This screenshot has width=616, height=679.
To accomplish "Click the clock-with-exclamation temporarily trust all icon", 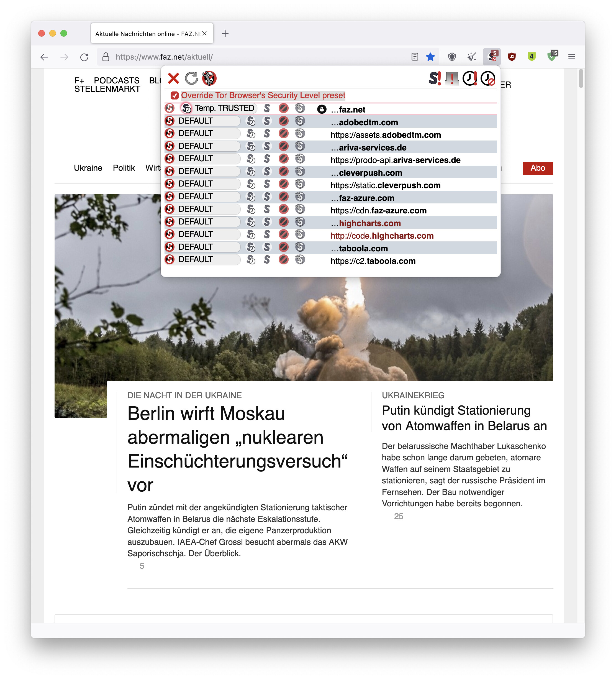I will coord(469,78).
